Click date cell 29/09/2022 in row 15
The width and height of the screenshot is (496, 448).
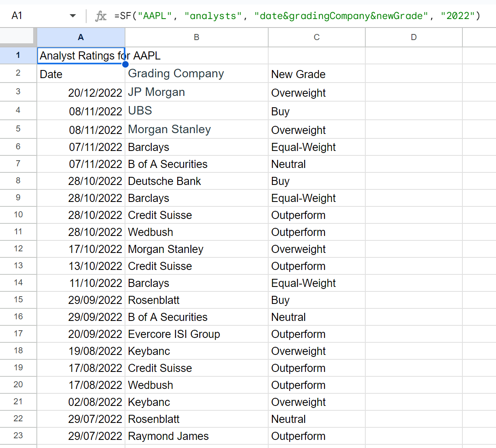(x=81, y=300)
